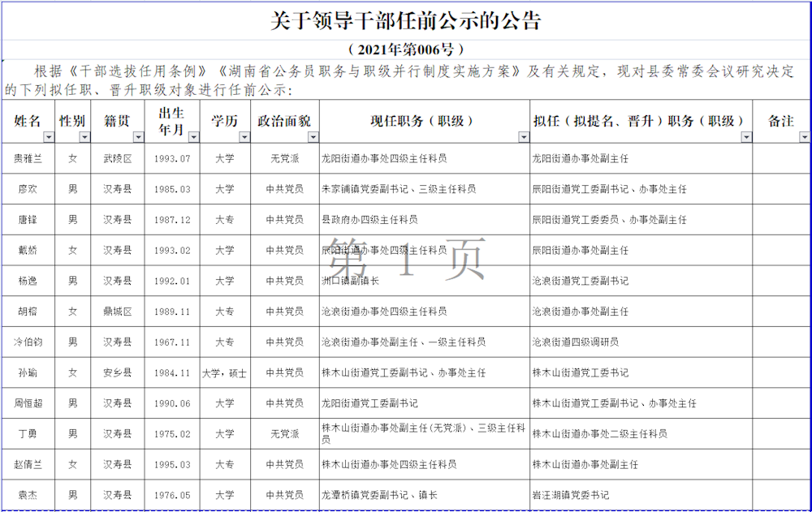Click the name cell 胡榴
The width and height of the screenshot is (812, 512).
pyautogui.click(x=28, y=312)
